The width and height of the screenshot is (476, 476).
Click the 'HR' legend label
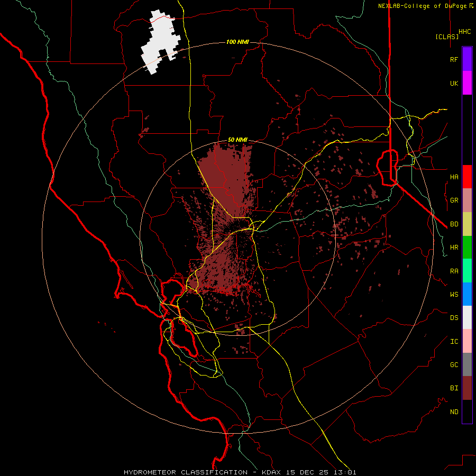tap(454, 247)
